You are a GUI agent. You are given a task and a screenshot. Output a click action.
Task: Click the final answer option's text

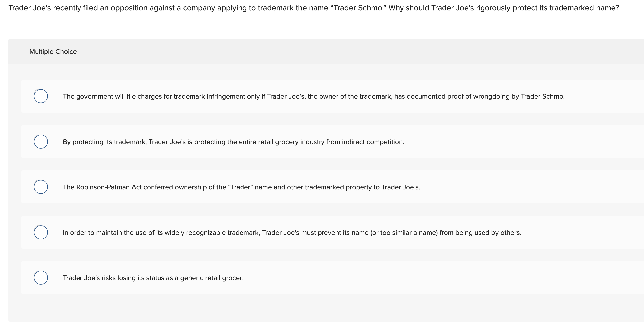coord(153,277)
